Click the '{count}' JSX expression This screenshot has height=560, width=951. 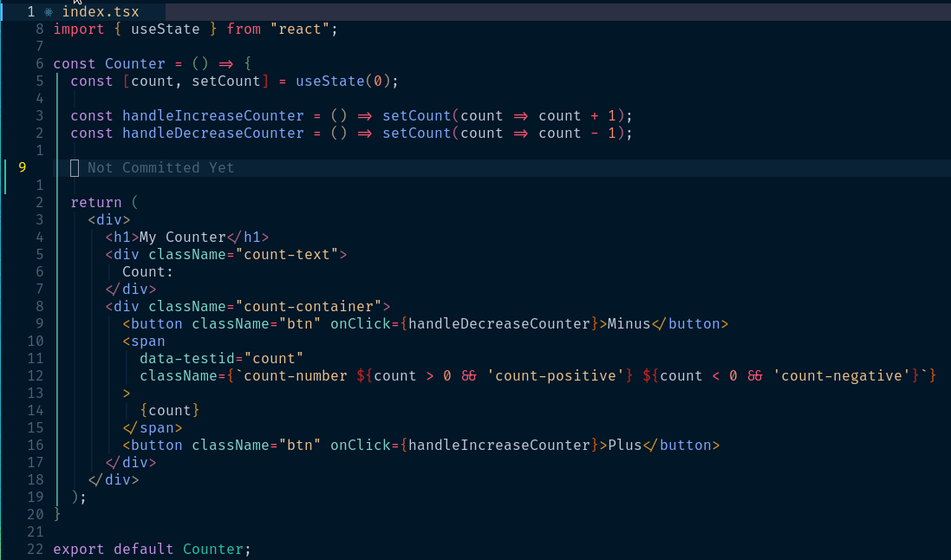pos(169,411)
